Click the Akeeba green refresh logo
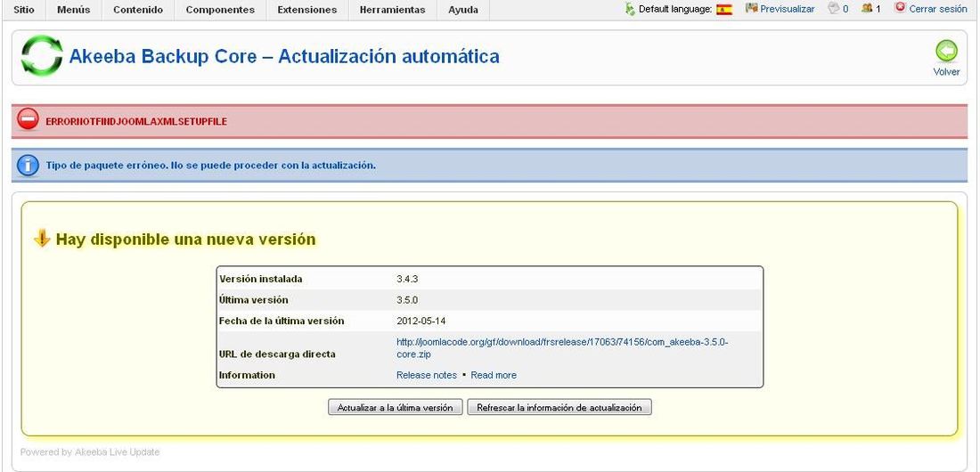The height and width of the screenshot is (472, 980). (x=42, y=55)
